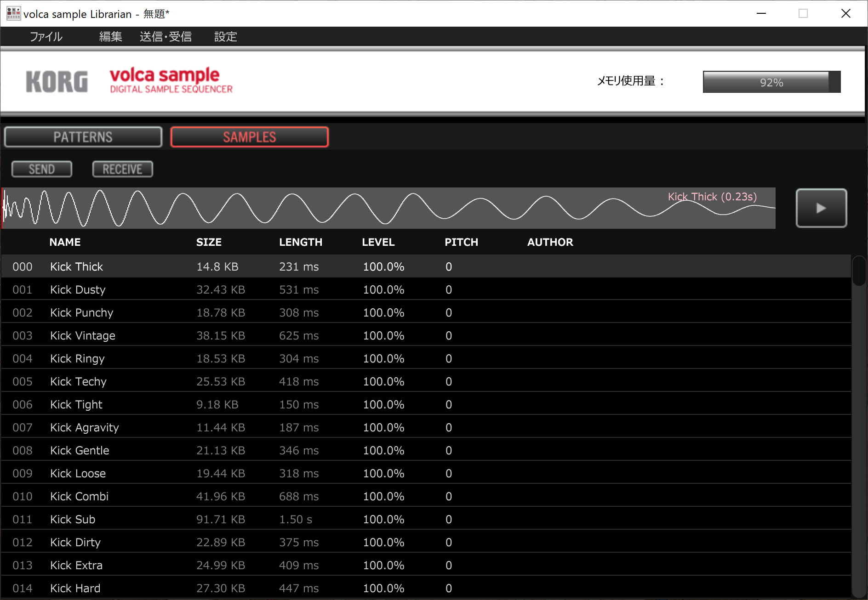Click the 14.8 KB size cell
This screenshot has height=600, width=868.
(217, 266)
